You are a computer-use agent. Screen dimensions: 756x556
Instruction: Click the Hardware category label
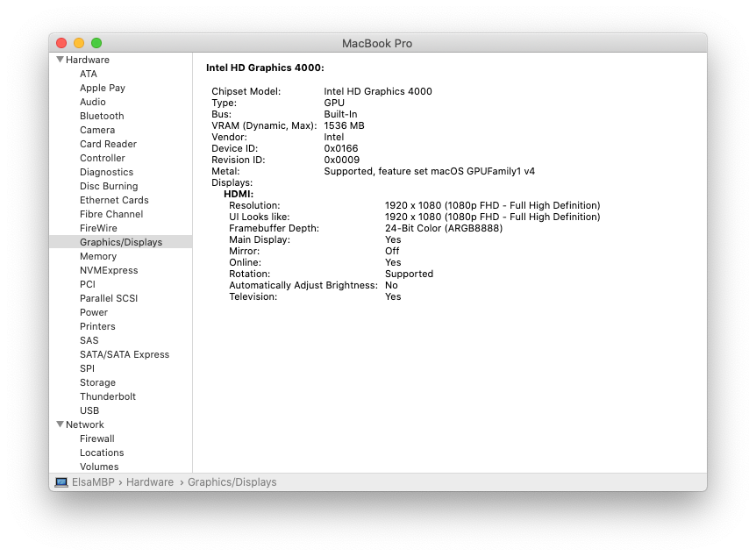[88, 60]
